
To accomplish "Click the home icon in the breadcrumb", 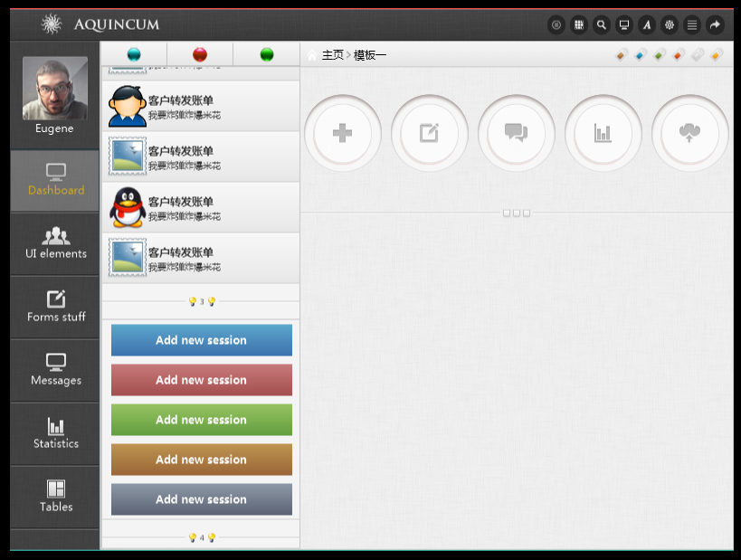I will coord(311,54).
